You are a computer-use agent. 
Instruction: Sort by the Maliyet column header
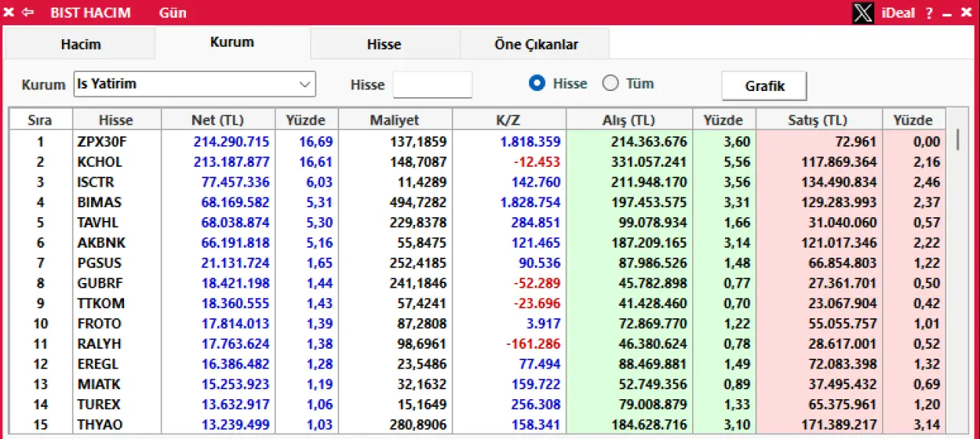click(x=394, y=120)
